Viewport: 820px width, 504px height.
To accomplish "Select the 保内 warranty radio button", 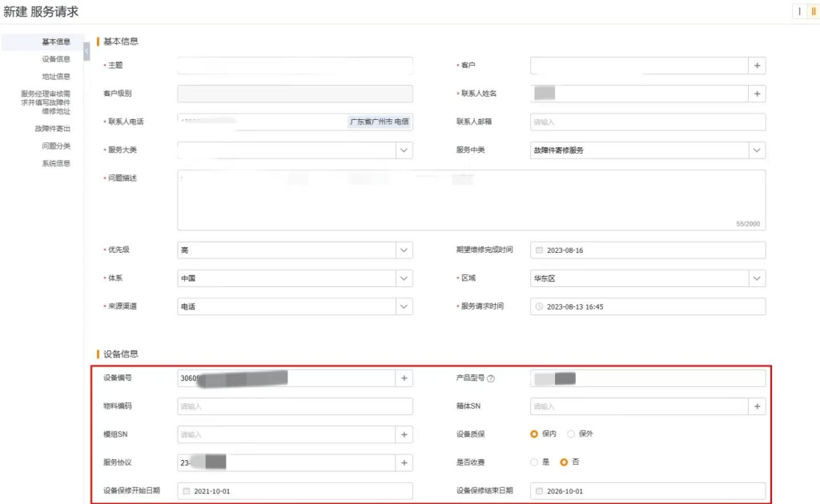I will pos(534,434).
